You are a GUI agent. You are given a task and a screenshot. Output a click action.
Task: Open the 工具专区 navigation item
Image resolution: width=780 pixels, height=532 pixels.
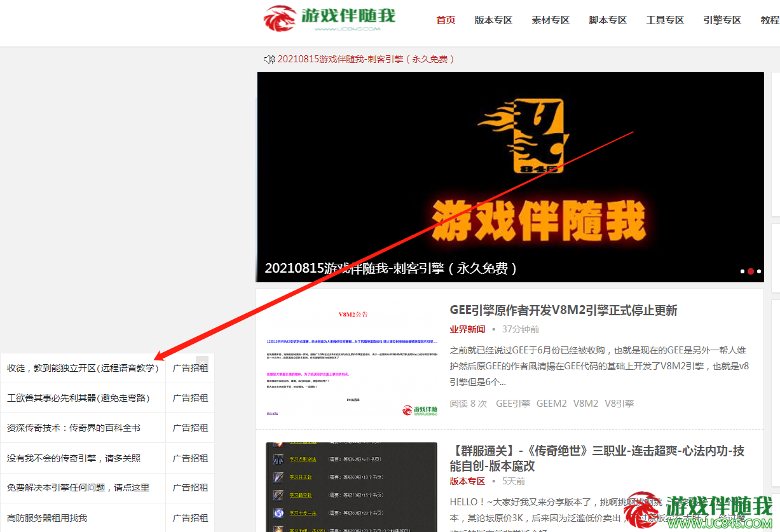[665, 20]
